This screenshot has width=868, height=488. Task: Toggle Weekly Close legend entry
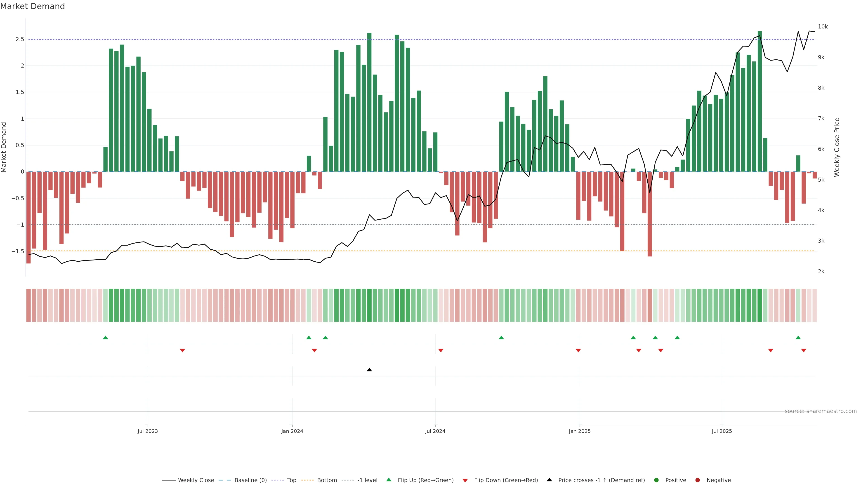point(196,480)
